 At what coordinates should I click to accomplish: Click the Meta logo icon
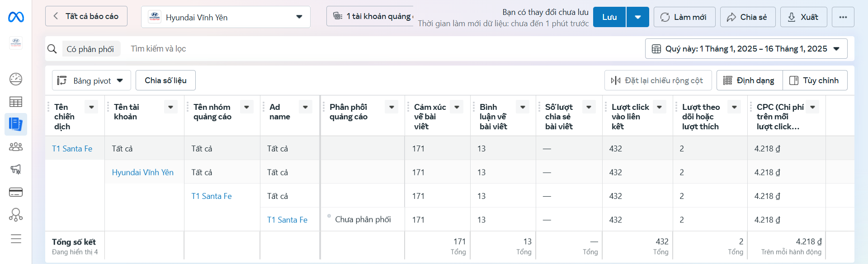pos(16,17)
